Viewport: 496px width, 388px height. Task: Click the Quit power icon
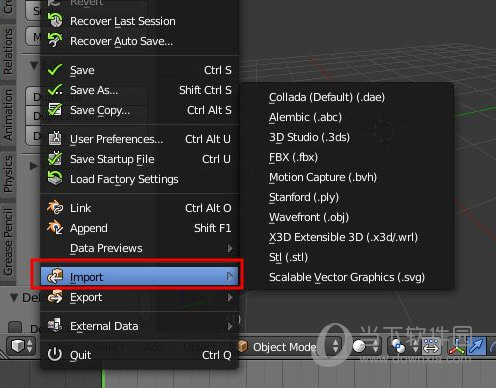pos(55,354)
